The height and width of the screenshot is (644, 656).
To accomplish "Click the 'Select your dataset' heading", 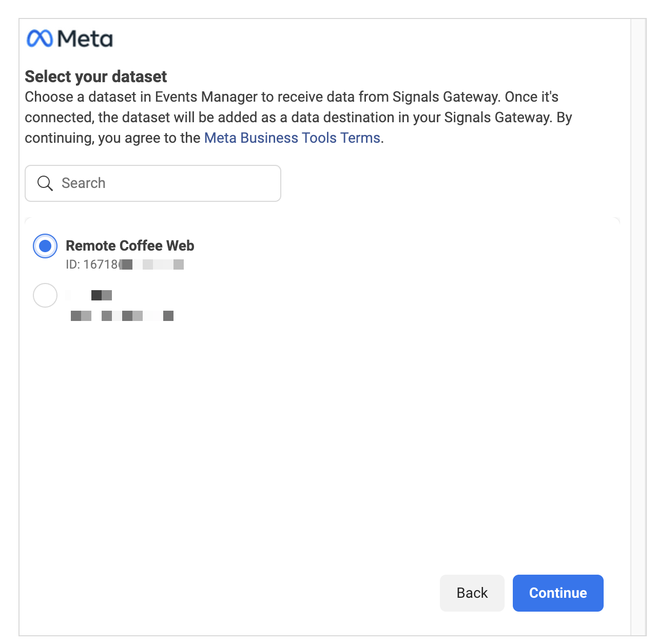I will [x=96, y=77].
